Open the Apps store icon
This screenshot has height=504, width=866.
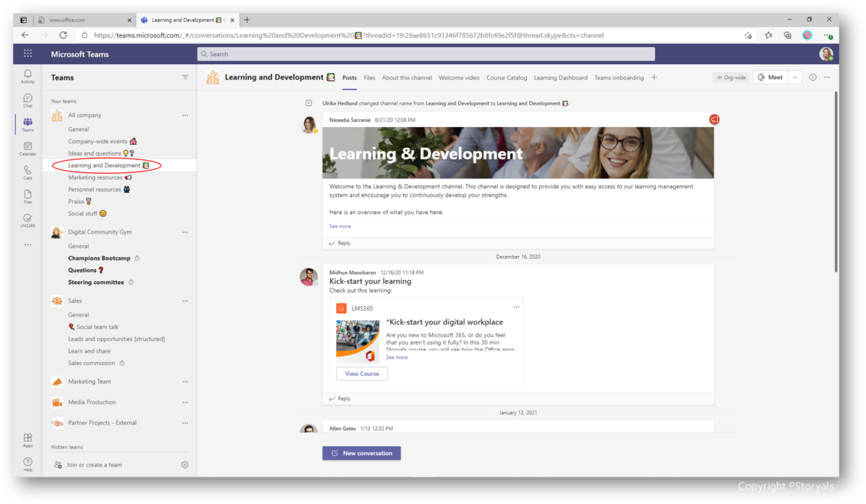[x=27, y=440]
